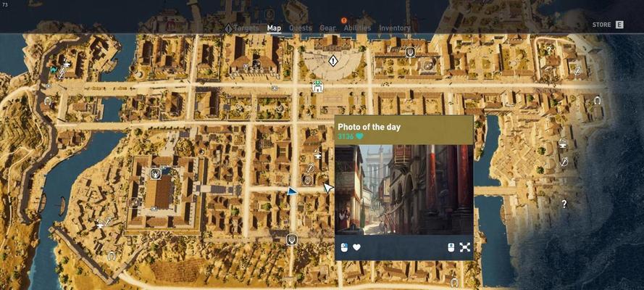644x290 pixels.
Task: Click the teal camel mount icon
Action: click(53, 70)
